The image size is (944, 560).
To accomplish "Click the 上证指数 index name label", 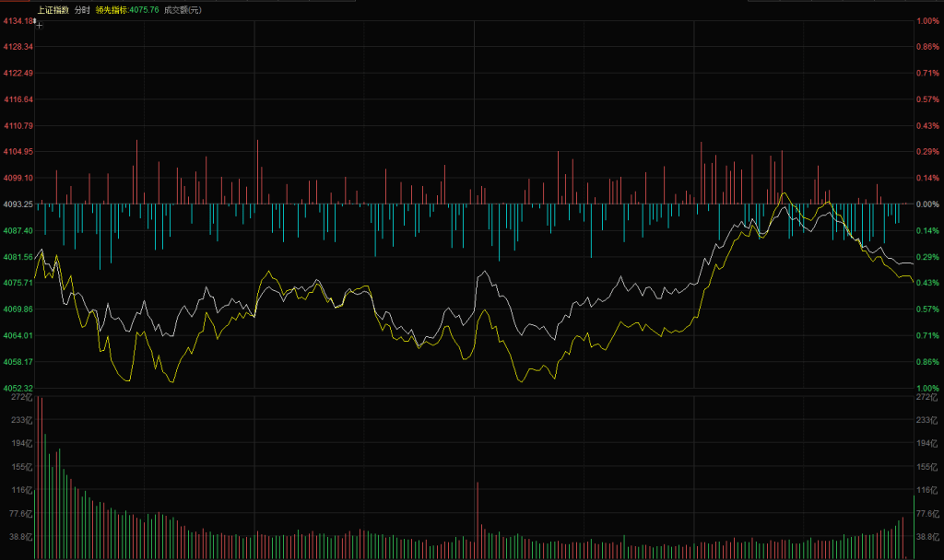I will click(52, 9).
